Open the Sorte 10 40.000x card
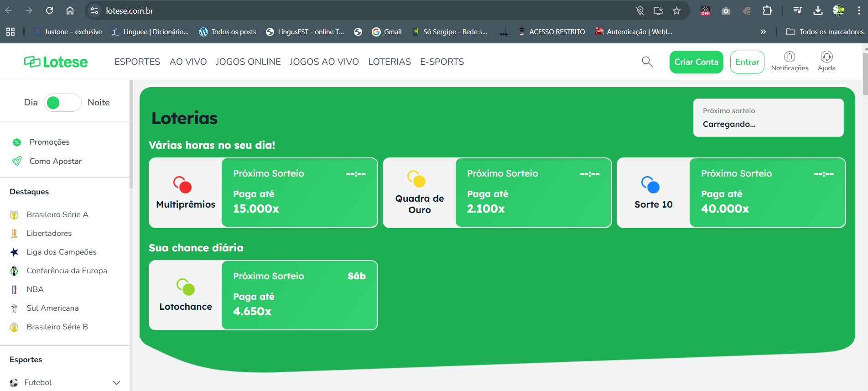This screenshot has width=868, height=391. 731,193
